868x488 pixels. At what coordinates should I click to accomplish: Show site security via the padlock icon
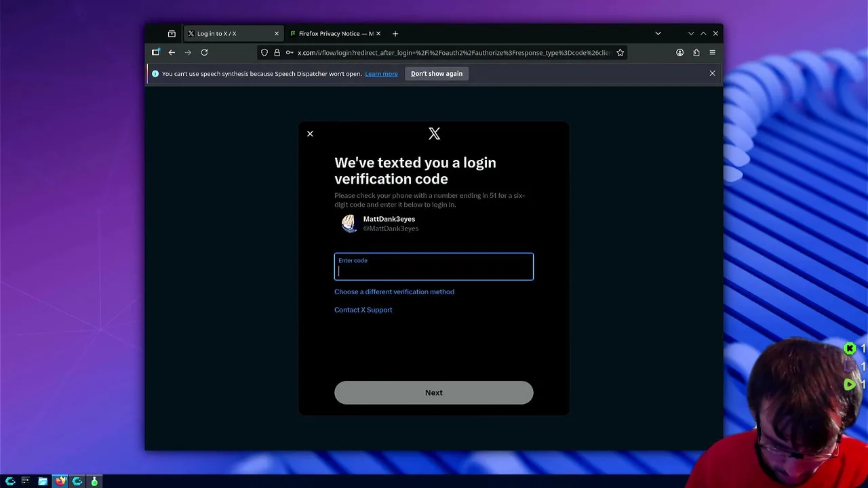click(277, 52)
